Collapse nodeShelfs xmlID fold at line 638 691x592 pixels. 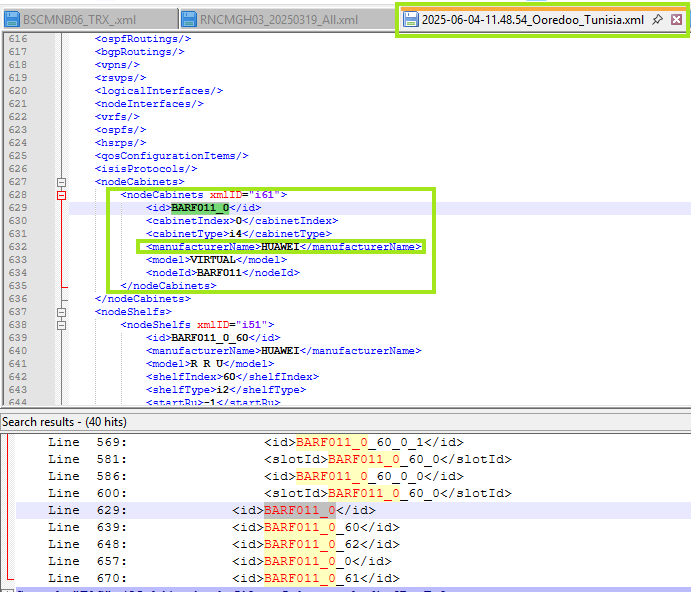point(61,325)
